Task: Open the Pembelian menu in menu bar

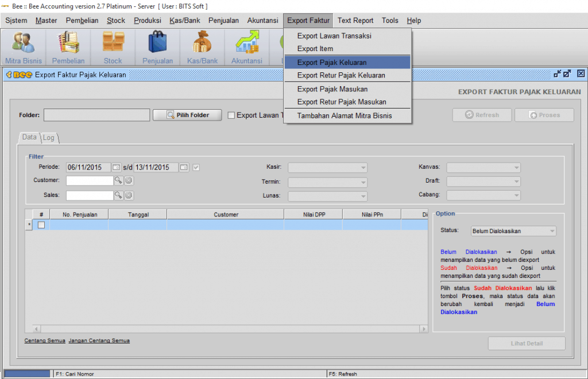Action: [82, 21]
